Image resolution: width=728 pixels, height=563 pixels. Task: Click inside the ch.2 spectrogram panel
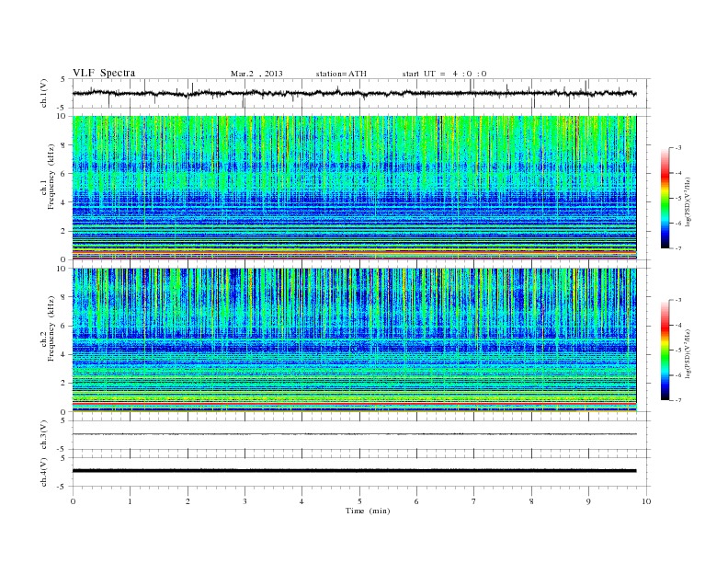(354, 339)
